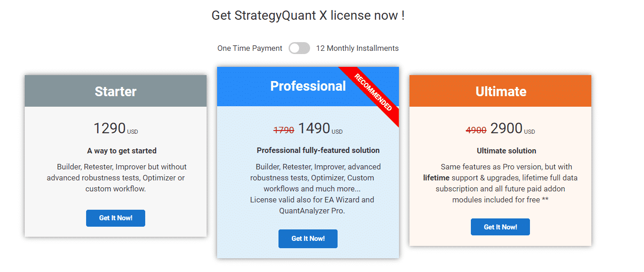
Task: Click the 1290 USD Starter price
Action: pos(115,129)
